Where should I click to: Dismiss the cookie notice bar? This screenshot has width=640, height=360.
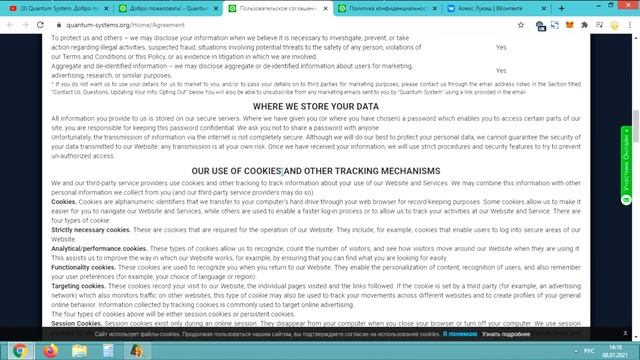625,333
